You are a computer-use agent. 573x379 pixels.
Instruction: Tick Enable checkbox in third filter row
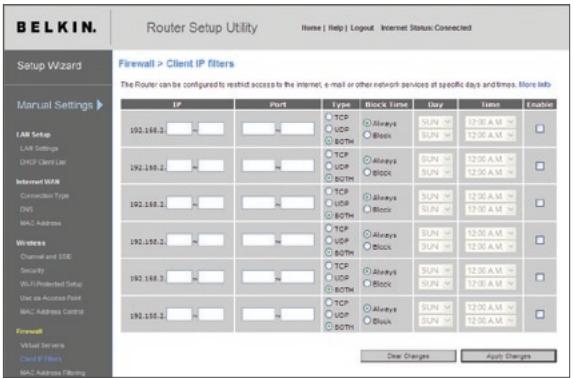click(x=540, y=203)
